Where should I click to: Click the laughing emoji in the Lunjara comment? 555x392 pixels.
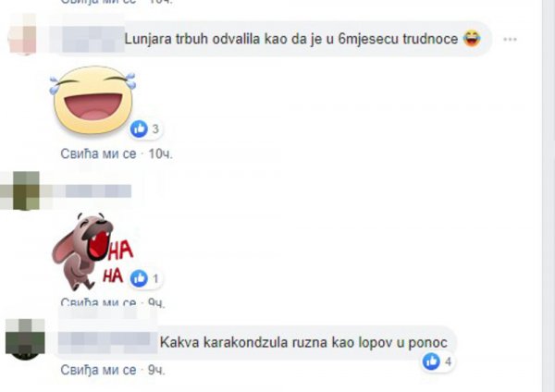click(x=472, y=39)
